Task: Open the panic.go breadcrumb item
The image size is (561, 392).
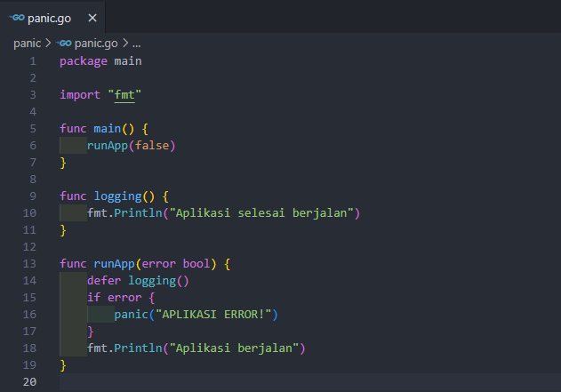Action: [96, 44]
